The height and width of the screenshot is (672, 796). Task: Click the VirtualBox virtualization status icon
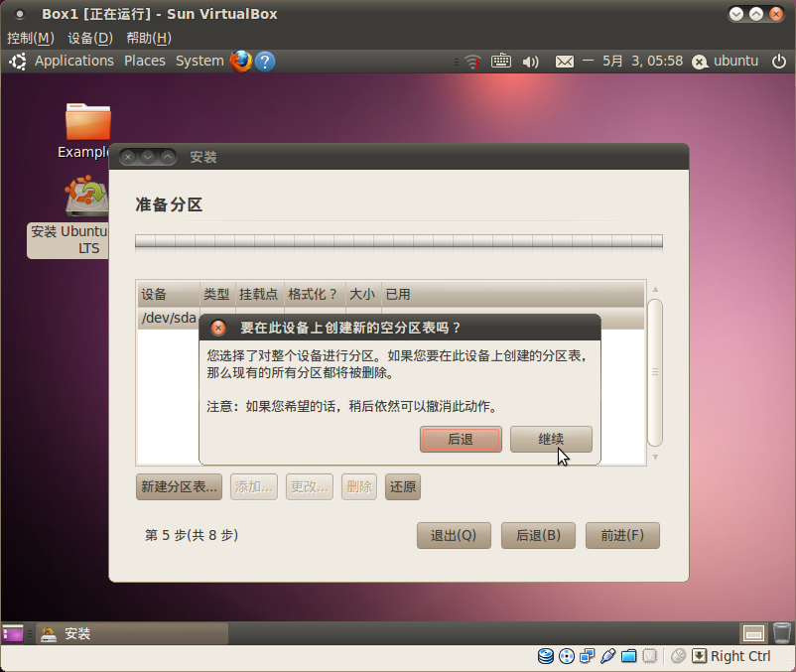(650, 656)
